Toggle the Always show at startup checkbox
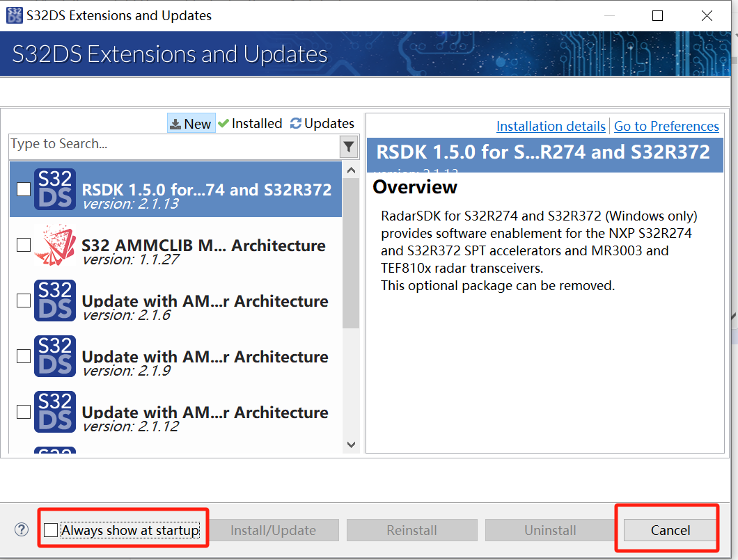 click(x=50, y=530)
